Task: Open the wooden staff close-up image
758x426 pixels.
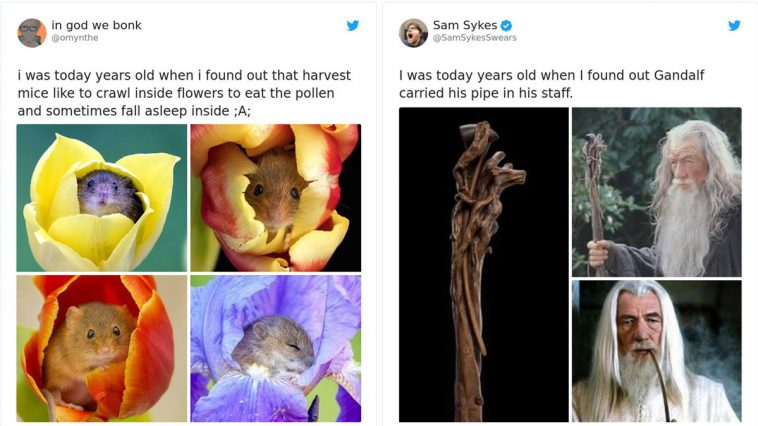Action: [483, 264]
